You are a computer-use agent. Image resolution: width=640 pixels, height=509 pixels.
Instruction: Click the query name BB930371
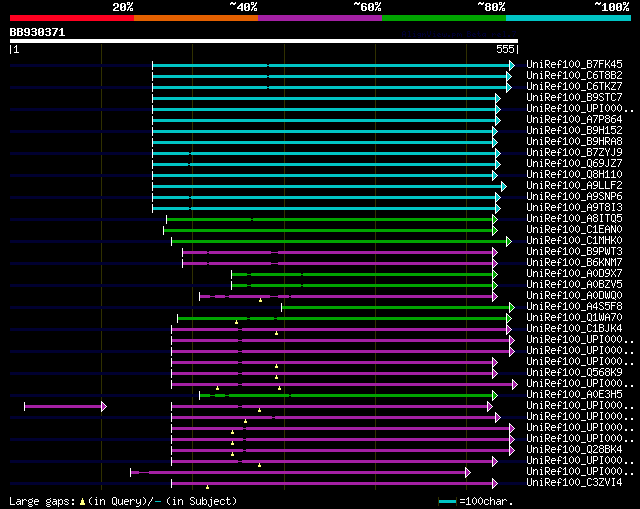(x=37, y=32)
